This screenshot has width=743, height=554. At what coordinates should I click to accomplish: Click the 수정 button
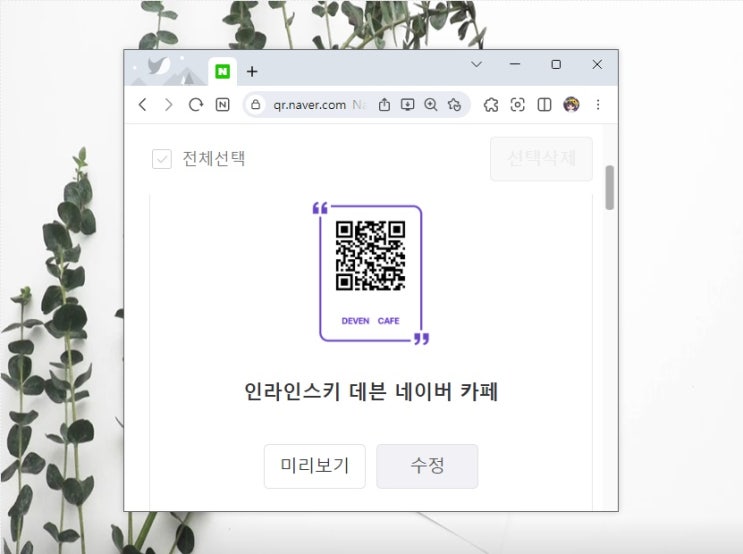click(427, 466)
